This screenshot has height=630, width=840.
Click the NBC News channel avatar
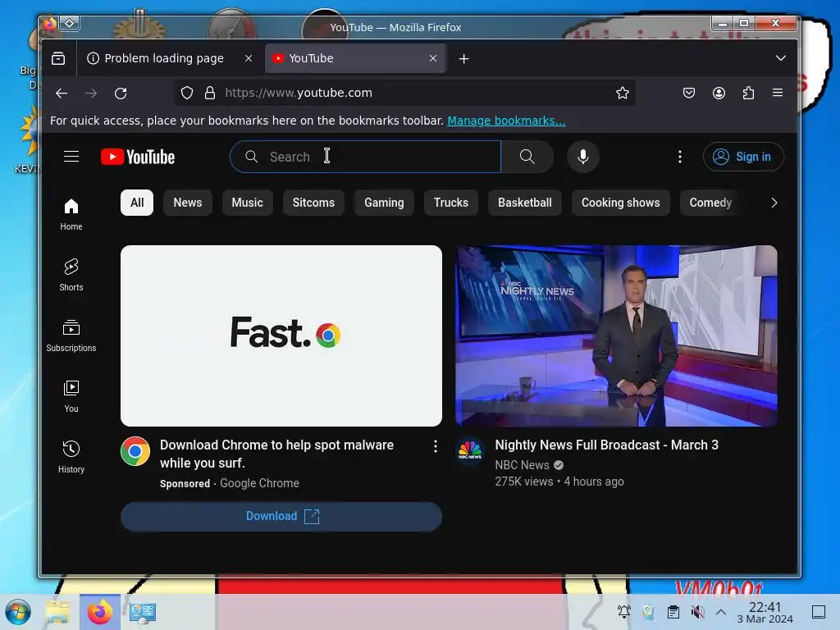(470, 451)
